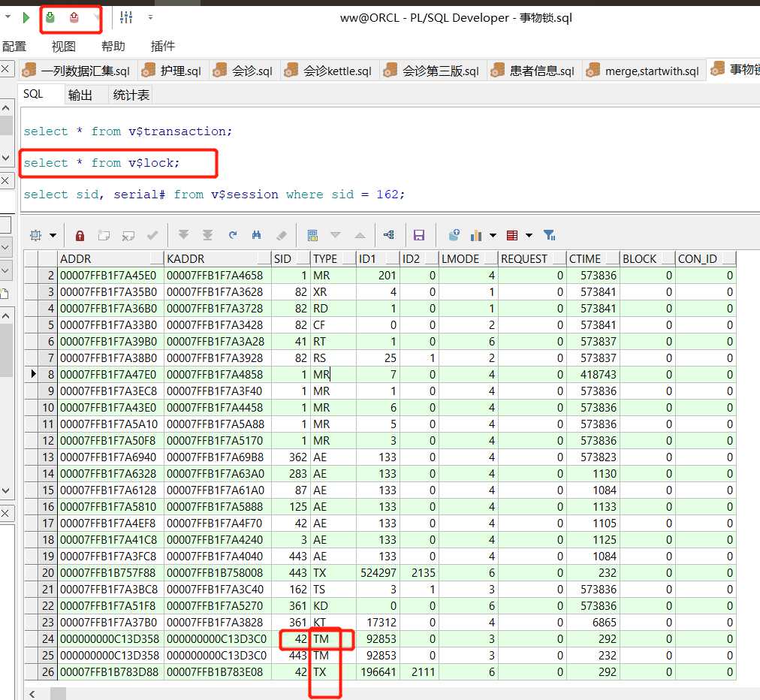Click ID1 cell 524297 in row 20

pos(378,573)
